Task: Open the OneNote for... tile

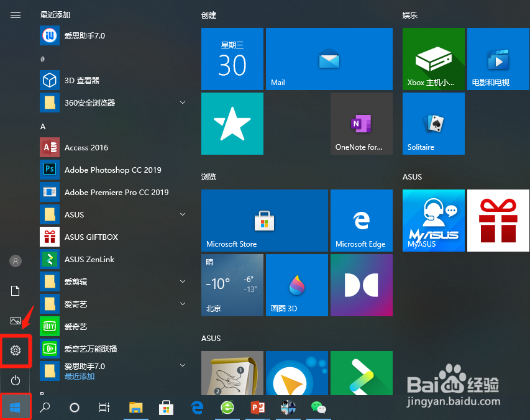Action: 362,124
